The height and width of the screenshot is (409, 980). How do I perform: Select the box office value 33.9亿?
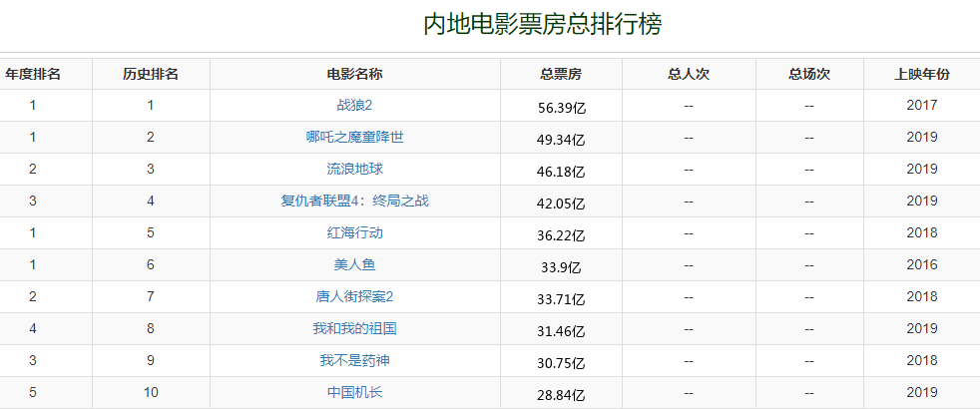(561, 267)
